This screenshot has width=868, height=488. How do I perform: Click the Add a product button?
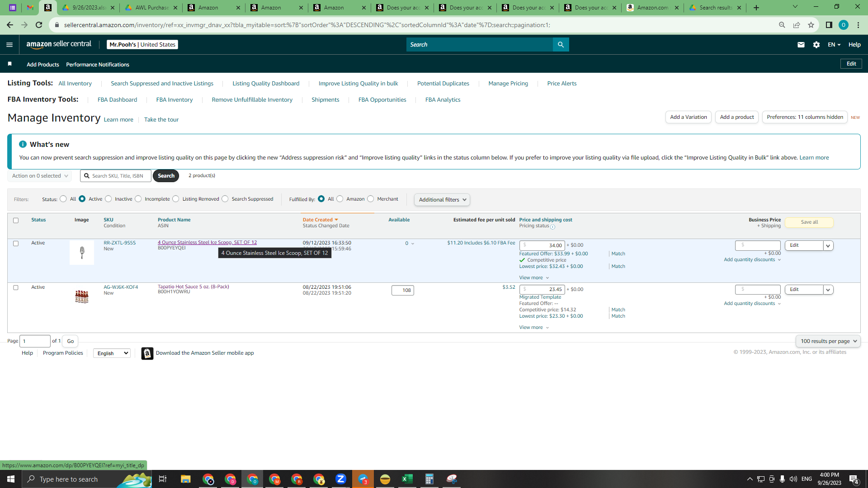[737, 117]
